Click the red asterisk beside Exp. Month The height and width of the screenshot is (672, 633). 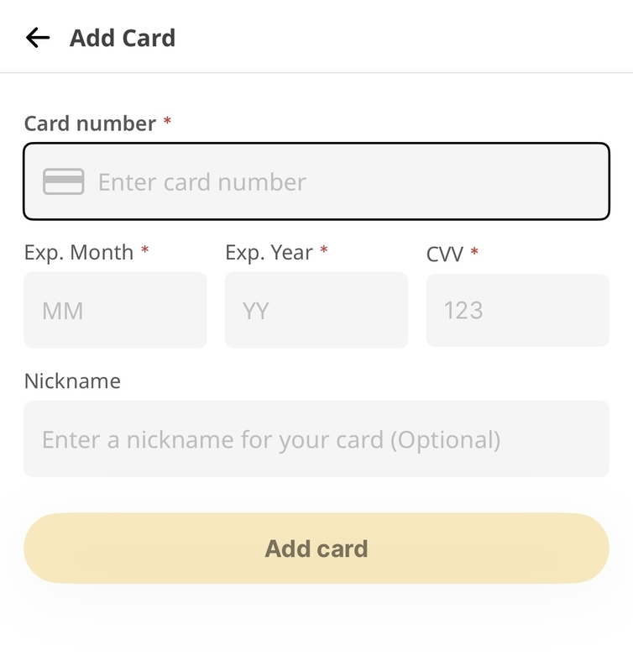145,249
